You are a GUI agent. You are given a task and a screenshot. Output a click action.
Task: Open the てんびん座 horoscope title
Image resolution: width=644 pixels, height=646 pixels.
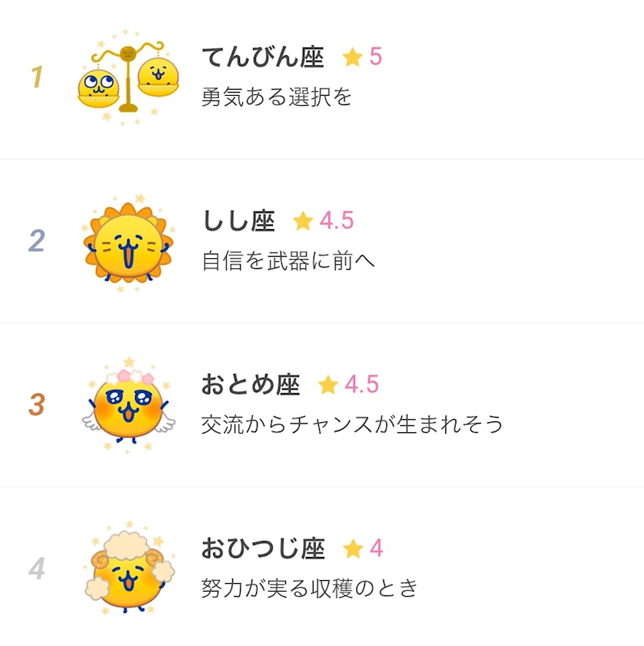pyautogui.click(x=263, y=57)
